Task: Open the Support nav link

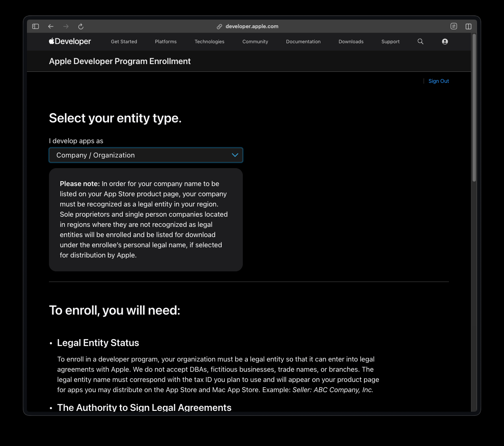Action: click(391, 42)
